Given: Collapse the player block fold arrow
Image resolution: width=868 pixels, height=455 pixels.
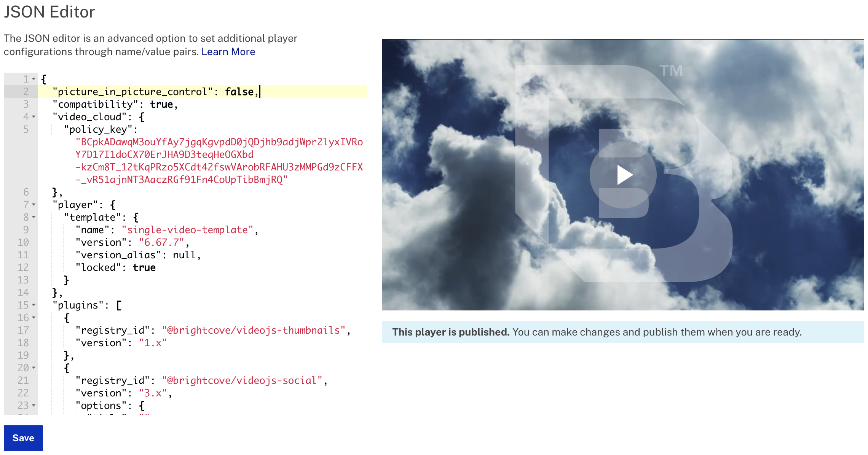Looking at the screenshot, I should (34, 205).
